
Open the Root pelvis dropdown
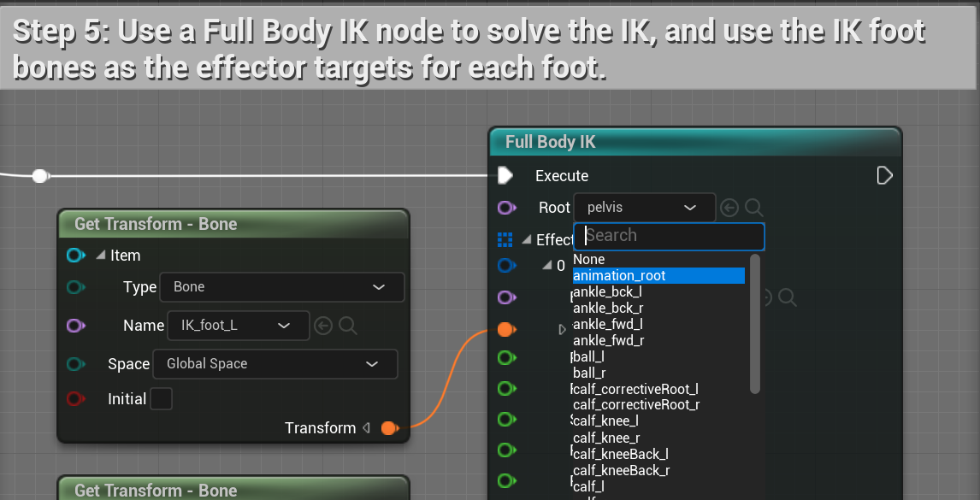645,208
